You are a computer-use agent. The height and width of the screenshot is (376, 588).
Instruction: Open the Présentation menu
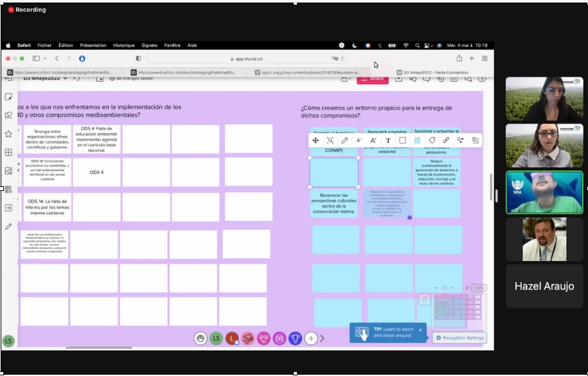click(93, 46)
